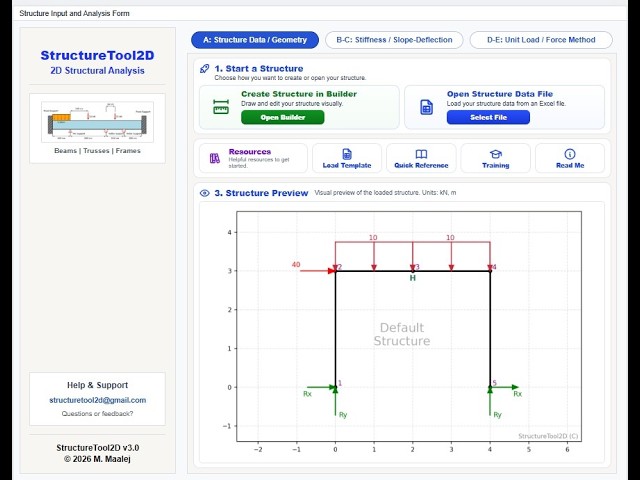Click the 'Create Structure in Builder' heading

[299, 94]
